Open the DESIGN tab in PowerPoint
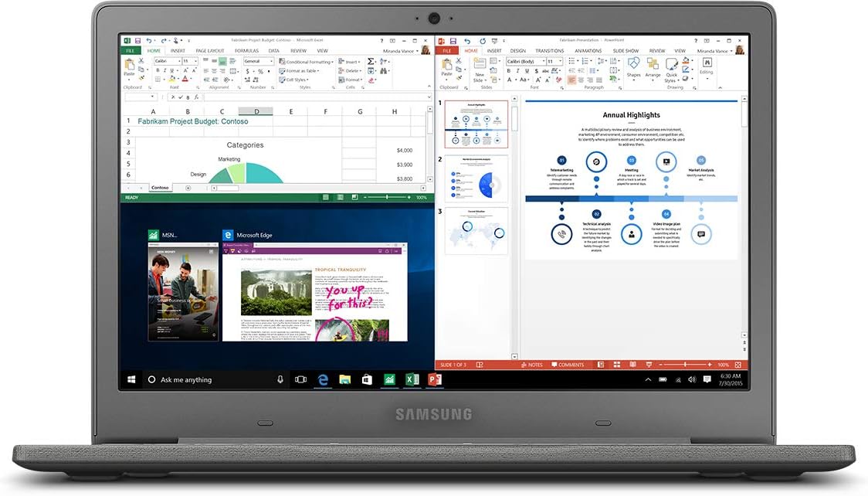 coord(518,51)
